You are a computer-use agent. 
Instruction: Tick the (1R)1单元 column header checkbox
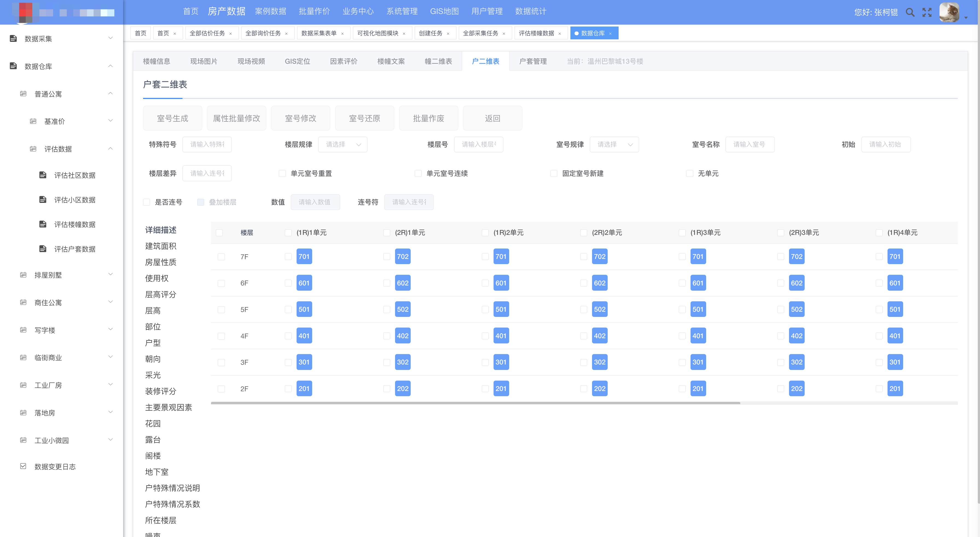[x=288, y=233]
